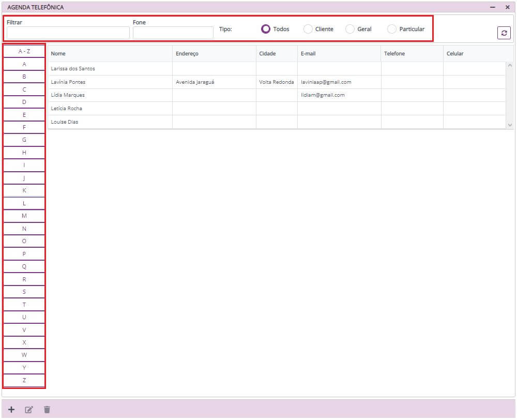
Task: Select the Todos radio button
Action: pyautogui.click(x=266, y=29)
